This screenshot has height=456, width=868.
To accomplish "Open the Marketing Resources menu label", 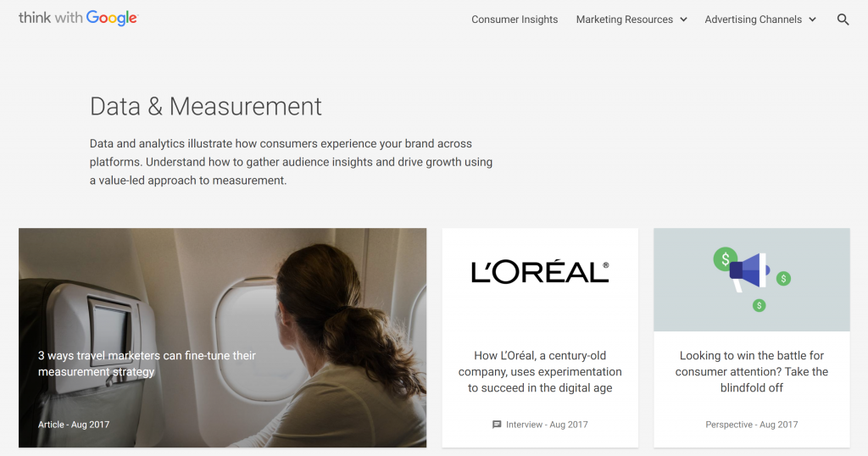I will tap(625, 19).
